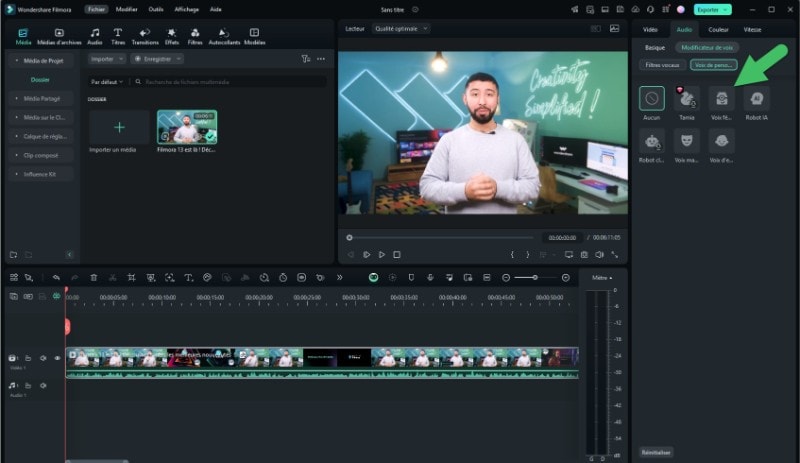Viewport: 800px width, 463px height.
Task: Click Importer un média tile
Action: pos(119,127)
